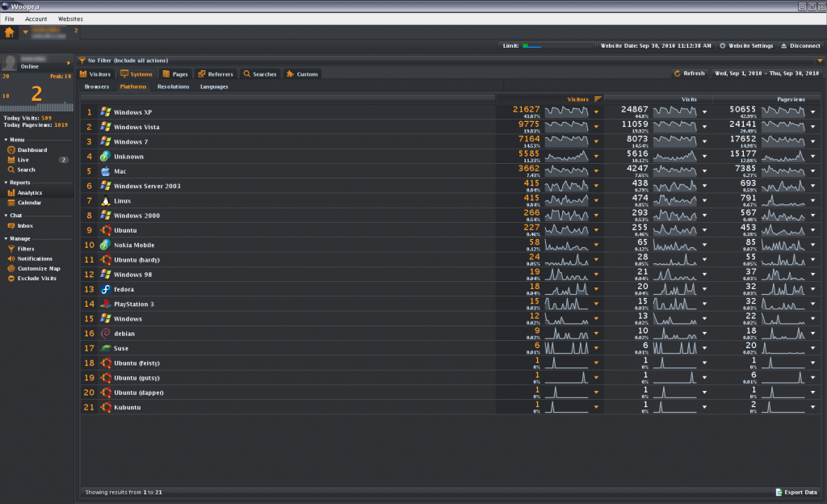Select the Resolutions sub-tab

(173, 86)
